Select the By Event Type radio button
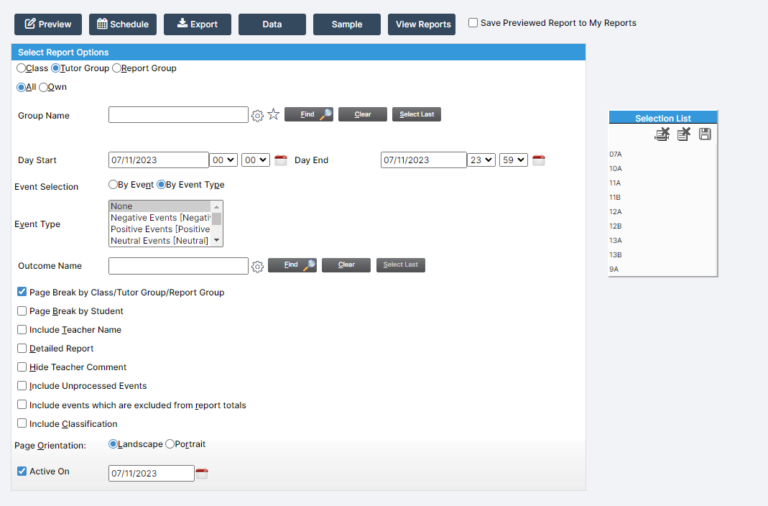Image resolution: width=768 pixels, height=506 pixels. (x=161, y=184)
